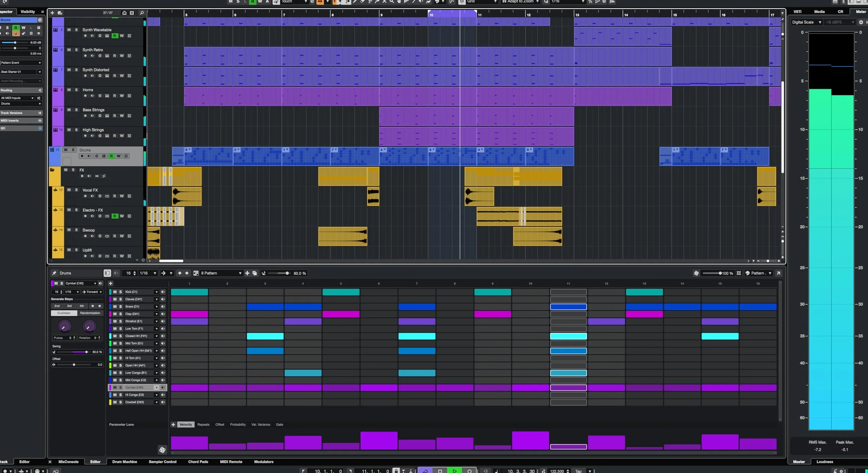The height and width of the screenshot is (473, 868).
Task: Mute the Synth Wavetable track
Action: tap(69, 30)
